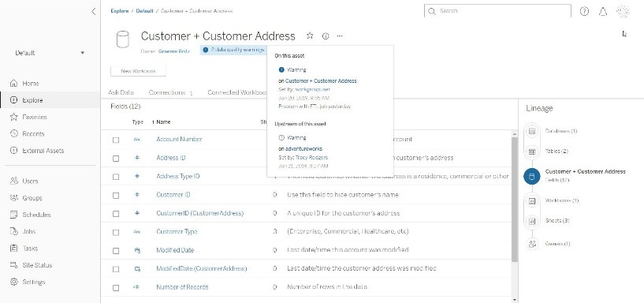Screen dimensions: 644x303
Task: Click the New Workbook button
Action: [x=139, y=71]
